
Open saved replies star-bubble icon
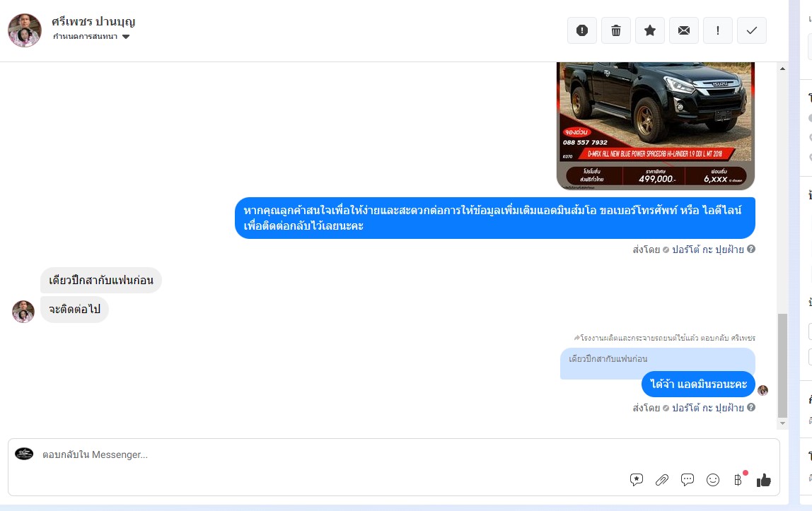coord(637,480)
